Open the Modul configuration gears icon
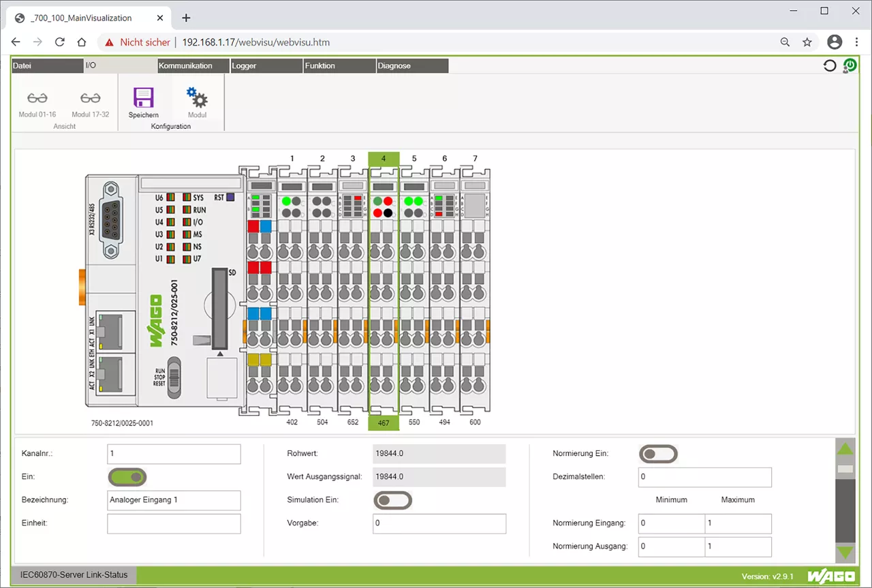 click(197, 98)
